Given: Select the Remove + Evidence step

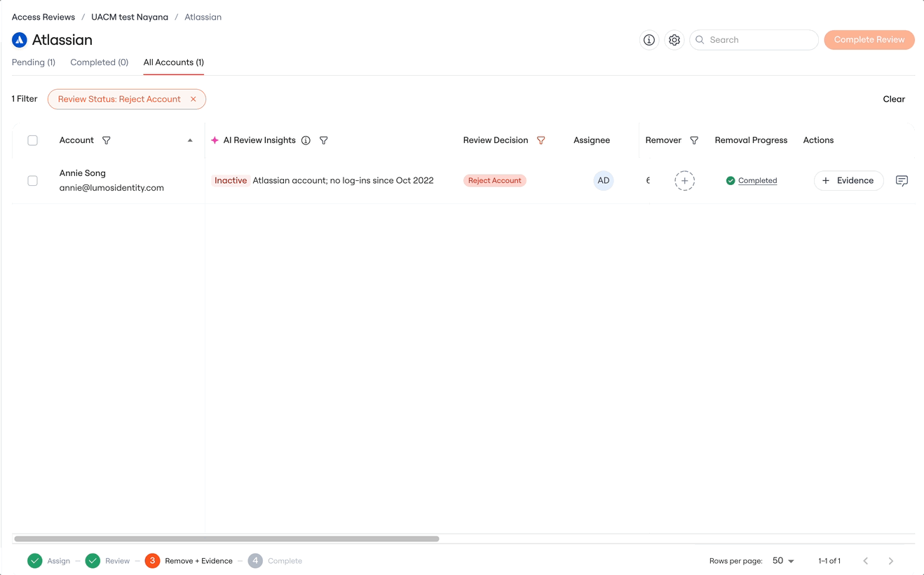Looking at the screenshot, I should 189,561.
